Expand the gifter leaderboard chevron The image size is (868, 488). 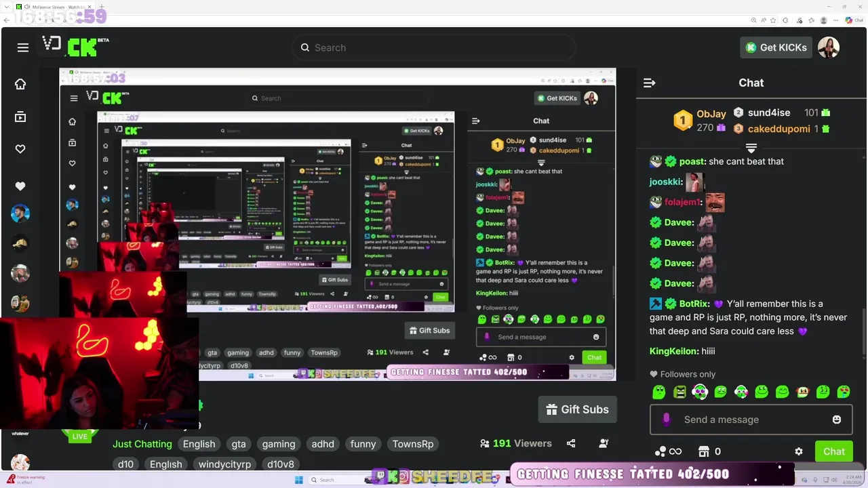tap(751, 148)
